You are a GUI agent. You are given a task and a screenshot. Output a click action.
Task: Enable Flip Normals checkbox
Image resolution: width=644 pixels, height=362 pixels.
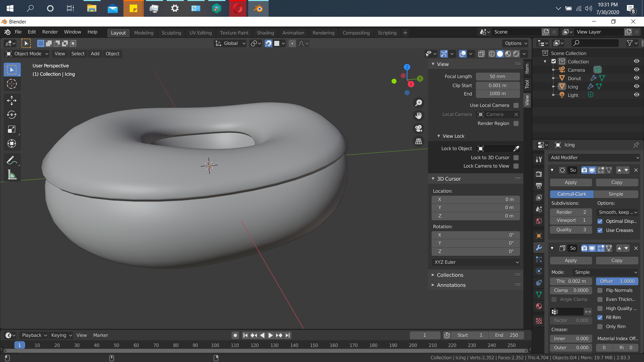point(600,290)
